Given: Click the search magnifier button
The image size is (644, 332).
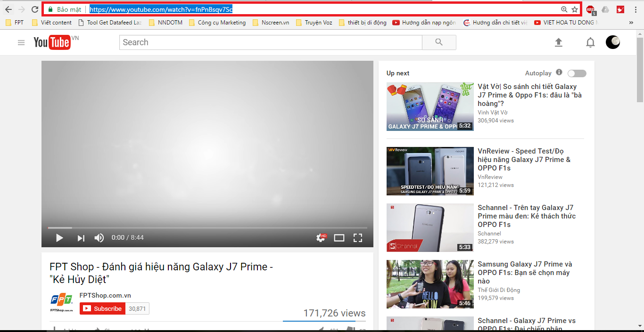Looking at the screenshot, I should tap(439, 42).
